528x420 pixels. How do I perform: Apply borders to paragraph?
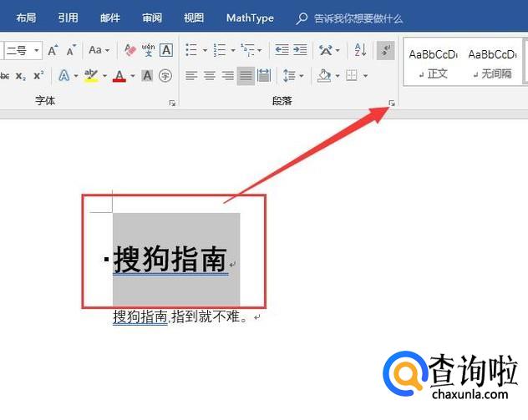pyautogui.click(x=352, y=76)
